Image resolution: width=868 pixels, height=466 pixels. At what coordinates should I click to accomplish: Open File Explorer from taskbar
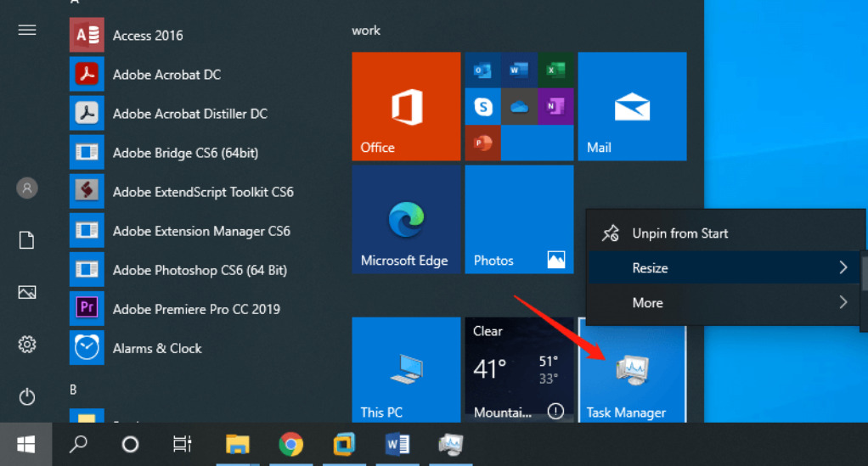[x=238, y=444]
